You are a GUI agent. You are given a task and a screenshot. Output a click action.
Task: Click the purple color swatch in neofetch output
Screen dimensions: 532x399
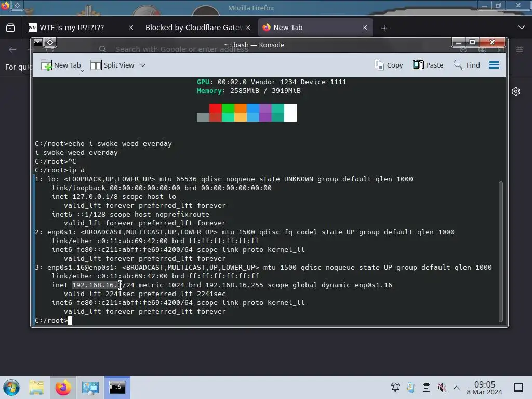coord(265,113)
